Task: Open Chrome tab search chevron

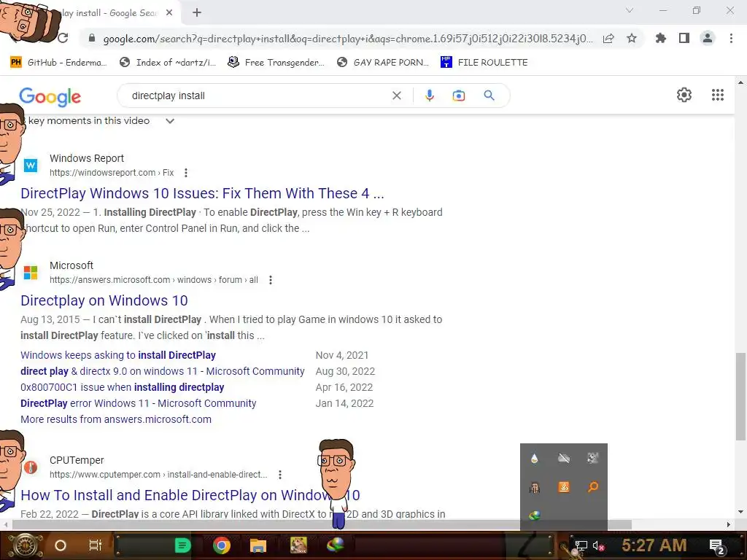Action: click(x=630, y=10)
